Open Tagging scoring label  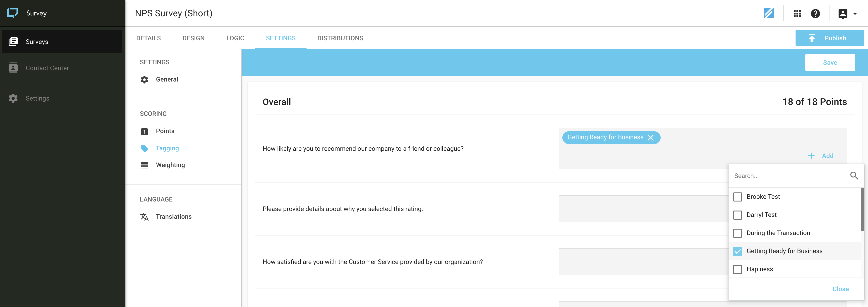(168, 148)
